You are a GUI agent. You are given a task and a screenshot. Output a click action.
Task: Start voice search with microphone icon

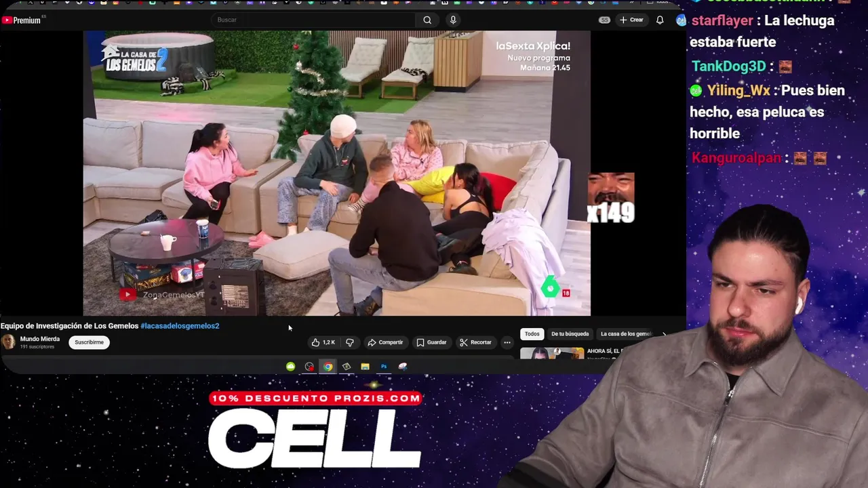click(x=453, y=20)
